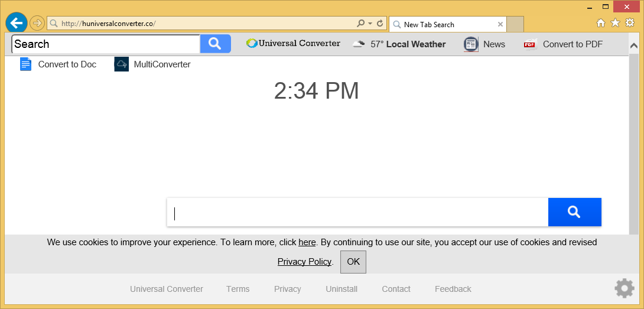Open the MultiConverter link
This screenshot has height=309, width=644.
[x=162, y=64]
